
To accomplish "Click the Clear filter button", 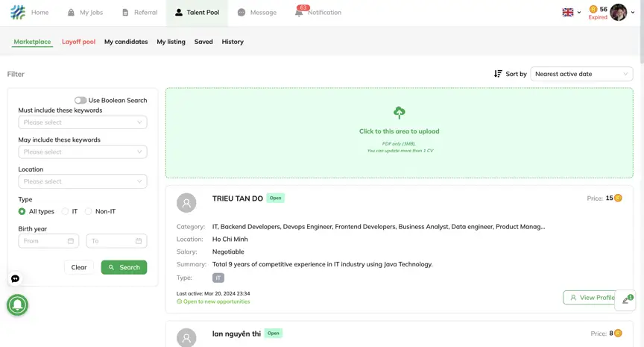I will [79, 267].
